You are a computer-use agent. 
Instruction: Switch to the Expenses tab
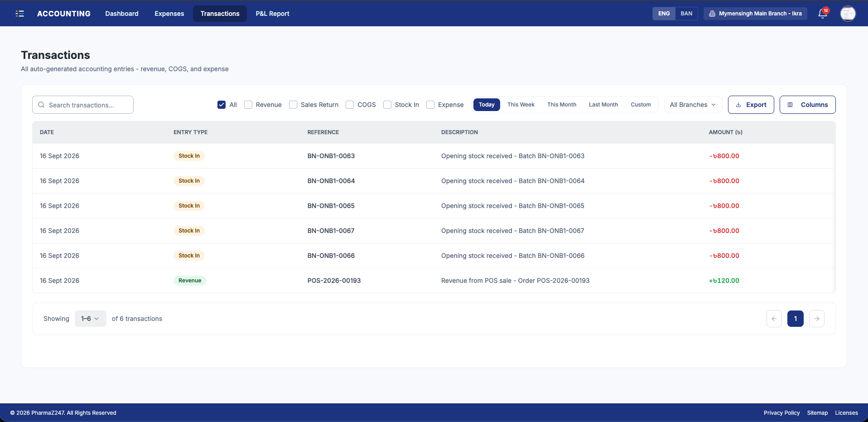169,14
